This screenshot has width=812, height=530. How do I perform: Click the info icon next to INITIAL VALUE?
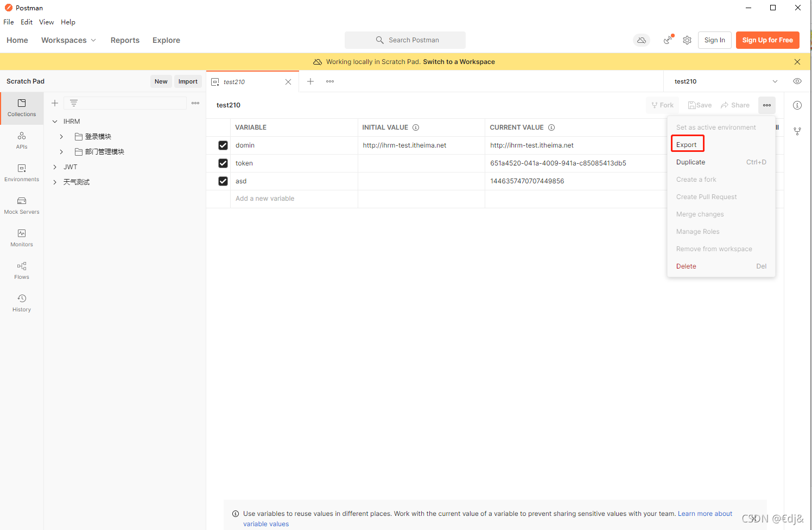click(x=416, y=127)
